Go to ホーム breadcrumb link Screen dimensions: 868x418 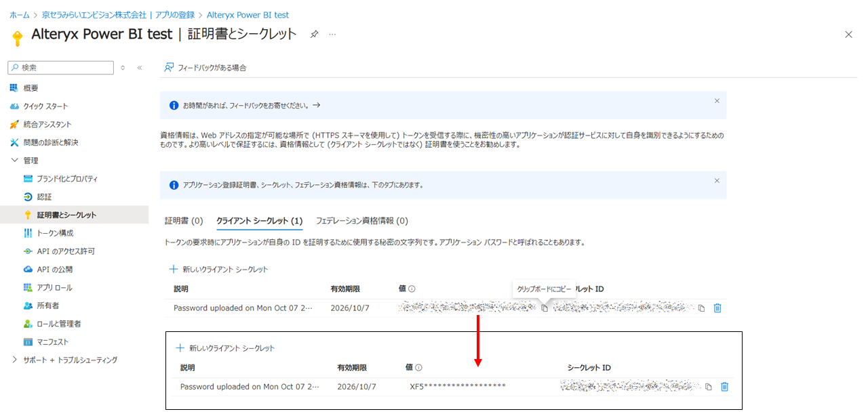[x=19, y=15]
